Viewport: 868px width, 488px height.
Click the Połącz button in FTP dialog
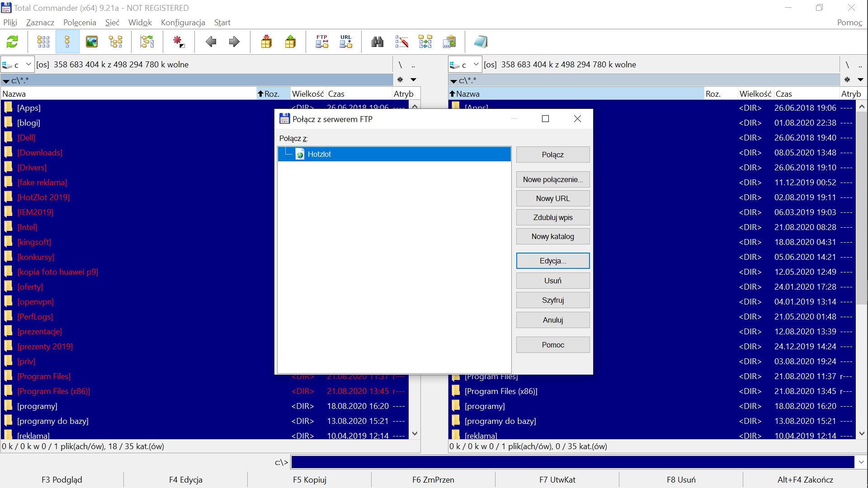pos(553,155)
